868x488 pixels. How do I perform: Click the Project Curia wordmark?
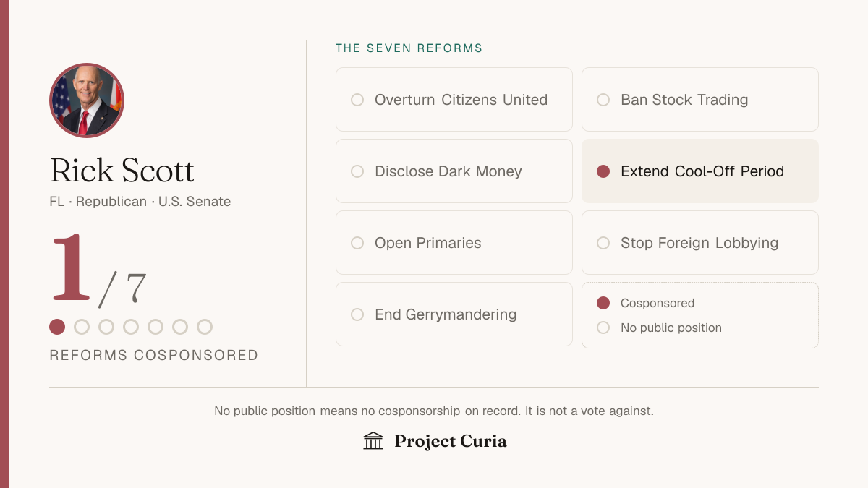pyautogui.click(x=451, y=441)
